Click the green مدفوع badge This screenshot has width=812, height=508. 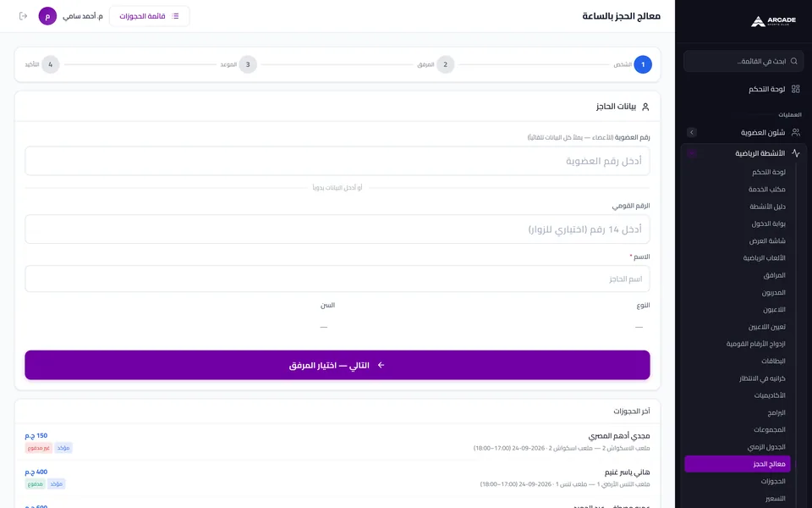click(36, 484)
